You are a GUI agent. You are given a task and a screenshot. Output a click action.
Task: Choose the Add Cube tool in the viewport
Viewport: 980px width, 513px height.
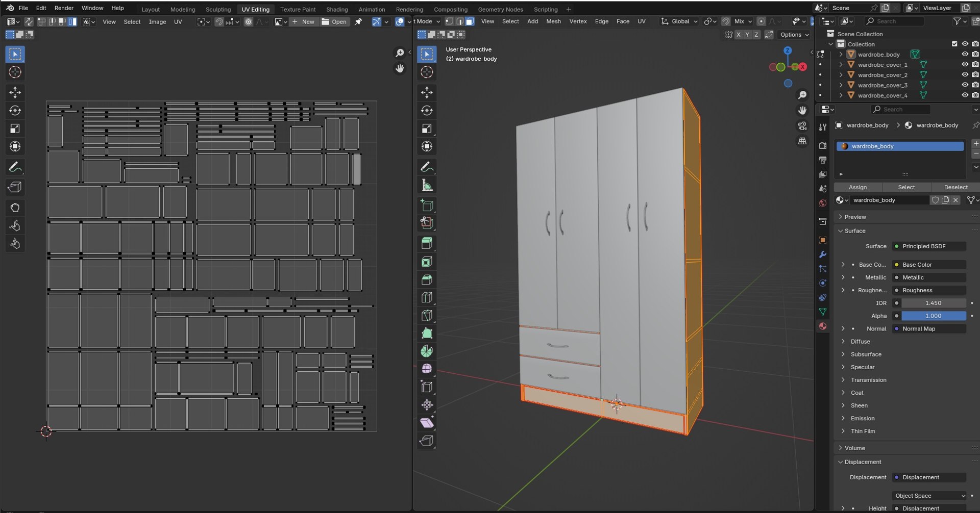point(427,206)
